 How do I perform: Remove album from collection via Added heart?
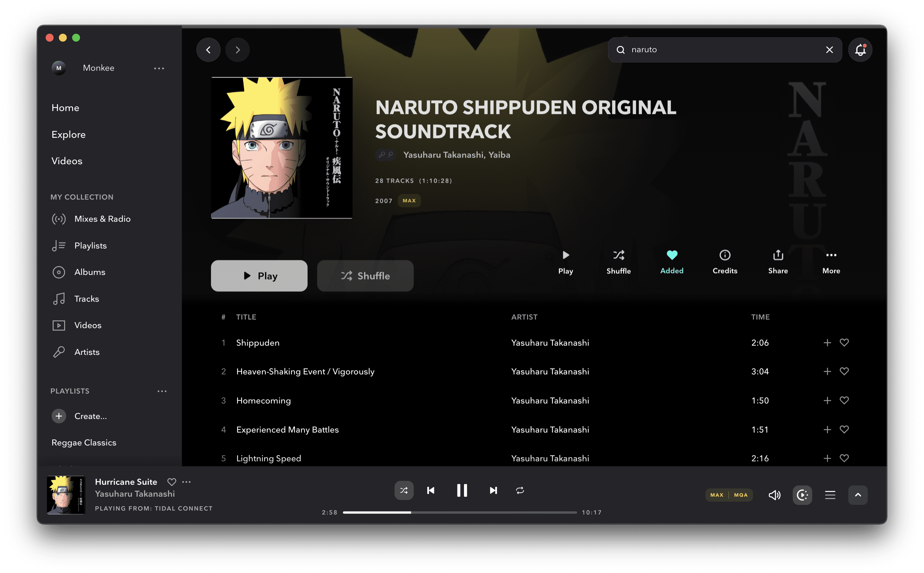(671, 261)
